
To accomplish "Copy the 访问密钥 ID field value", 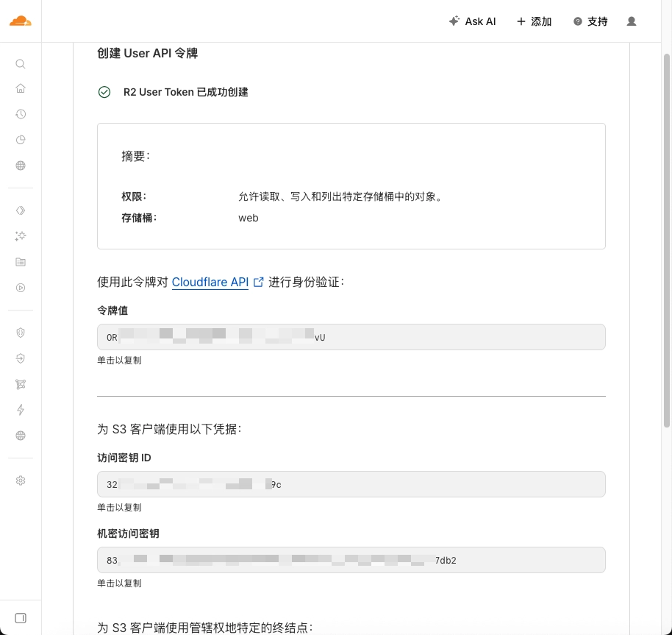I will click(351, 484).
